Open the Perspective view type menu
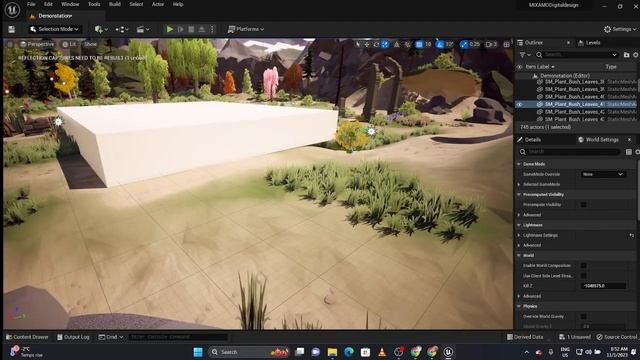Viewport: 640px width, 360px height. (x=37, y=44)
